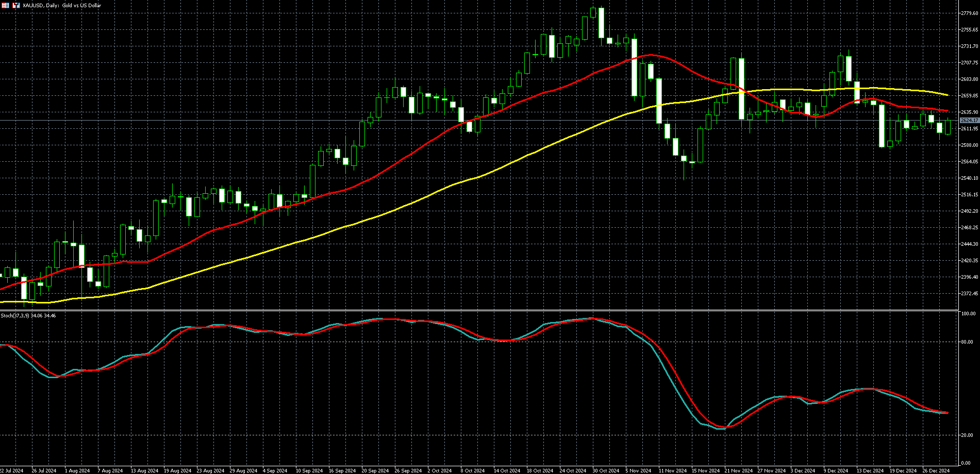Click the stochastic 80.00 scale label
980x474 pixels.
tap(968, 342)
